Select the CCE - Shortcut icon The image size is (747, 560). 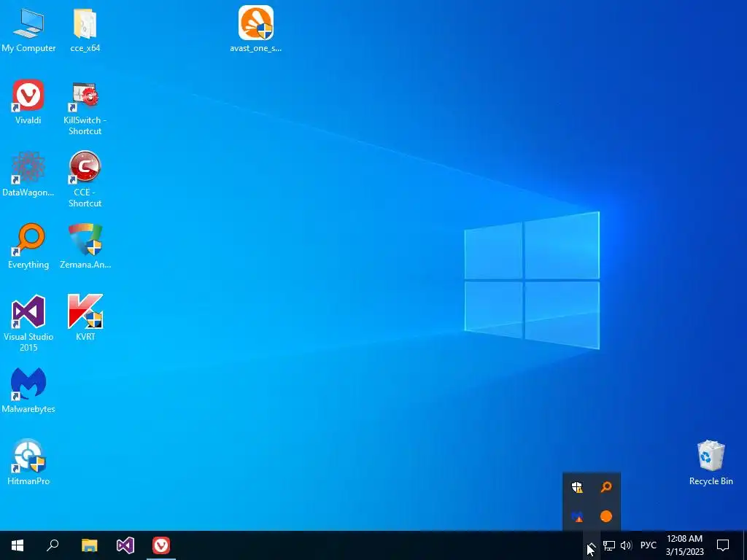coord(85,179)
